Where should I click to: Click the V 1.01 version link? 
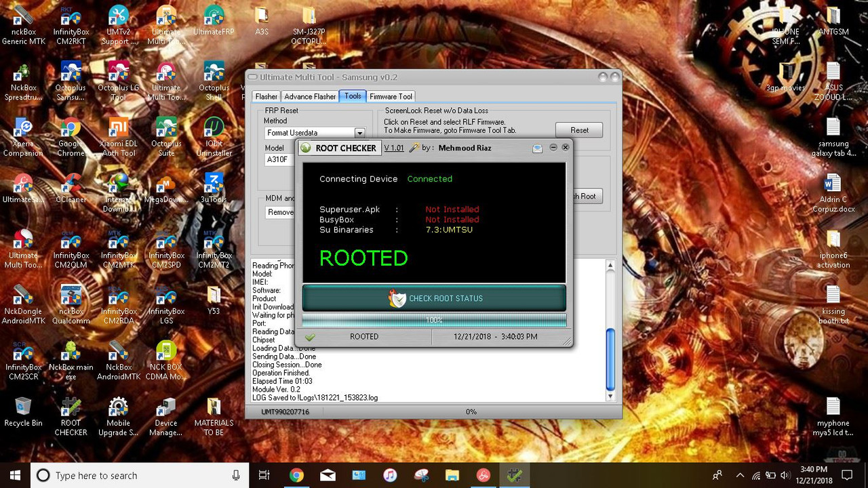[394, 148]
